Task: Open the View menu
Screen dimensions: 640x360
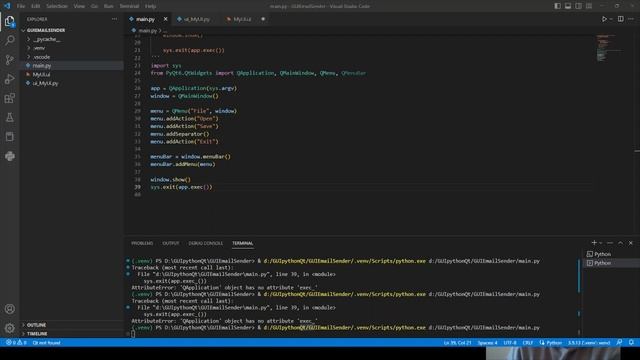Action: click(x=79, y=6)
